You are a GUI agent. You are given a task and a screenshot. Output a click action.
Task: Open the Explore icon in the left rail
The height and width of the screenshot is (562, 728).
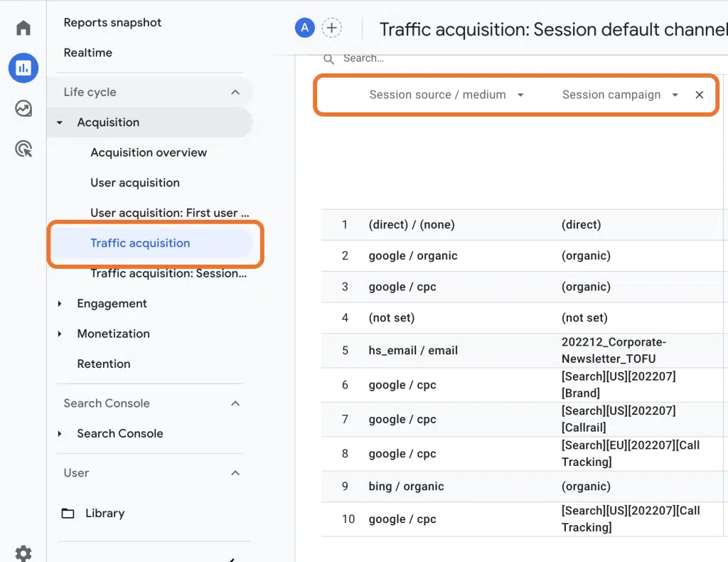[23, 108]
